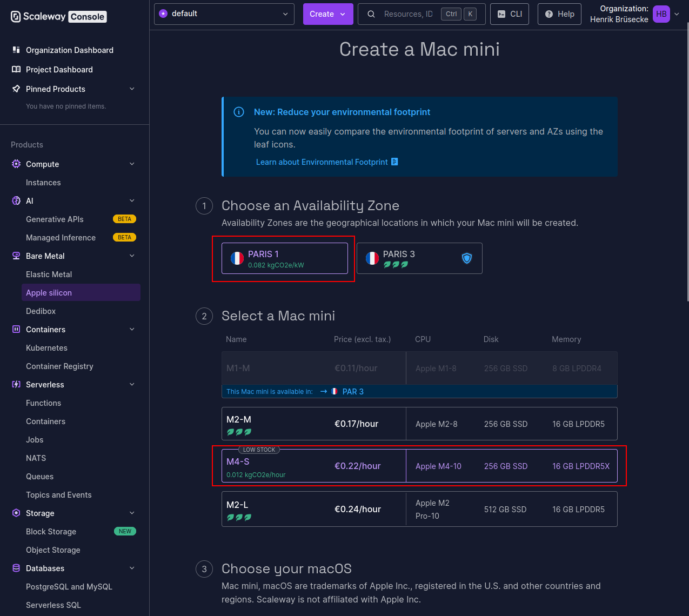689x616 pixels.
Task: Click the info icon in footprint banner
Action: [238, 112]
